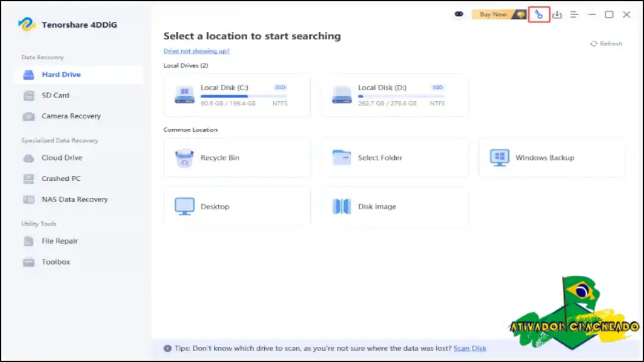The height and width of the screenshot is (362, 644).
Task: Open NAS Data Recovery label
Action: [75, 199]
